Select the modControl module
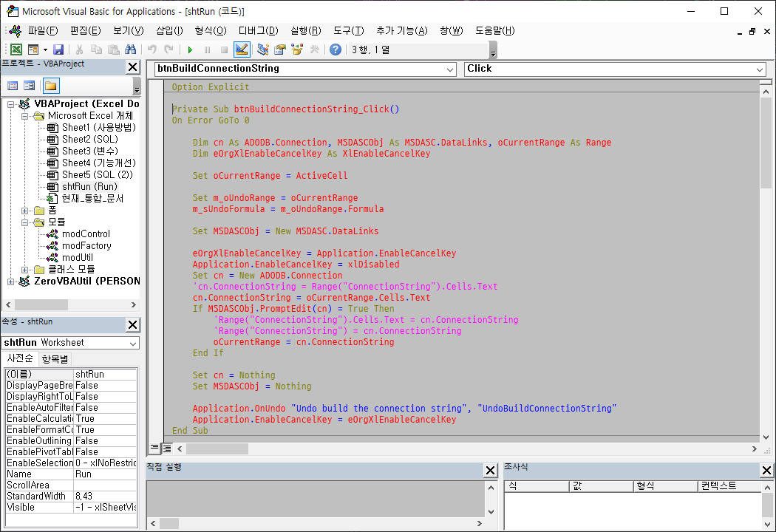Image resolution: width=776 pixels, height=532 pixels. (x=86, y=233)
